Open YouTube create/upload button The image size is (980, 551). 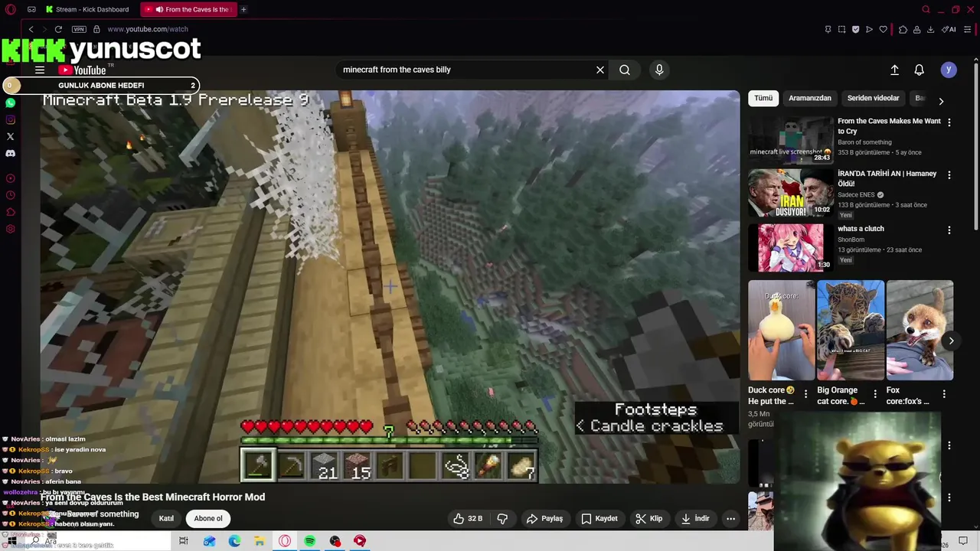[894, 70]
